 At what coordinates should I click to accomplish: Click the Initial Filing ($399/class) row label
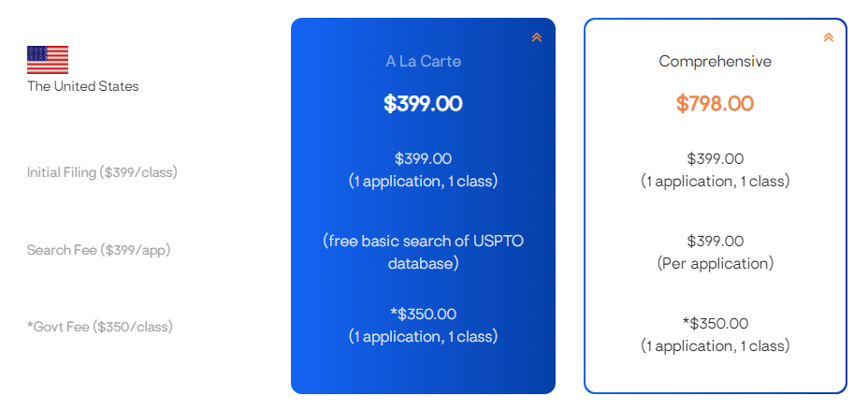102,172
